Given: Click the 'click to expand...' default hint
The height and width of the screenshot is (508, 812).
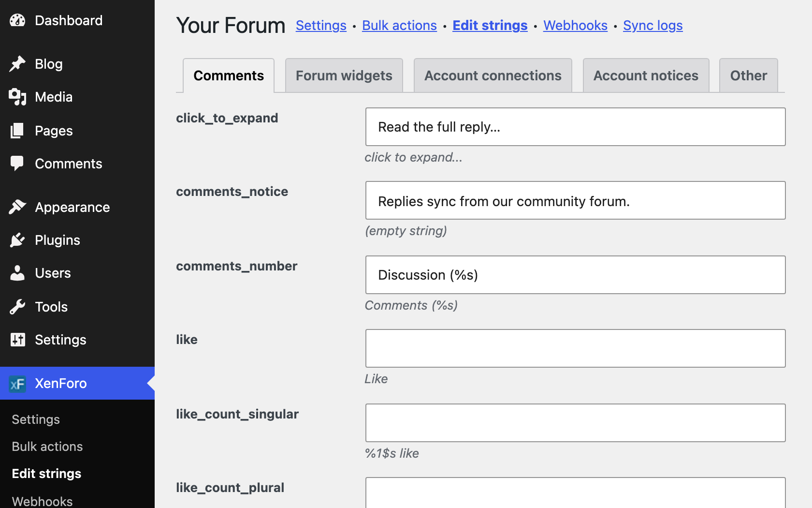Looking at the screenshot, I should coord(413,157).
